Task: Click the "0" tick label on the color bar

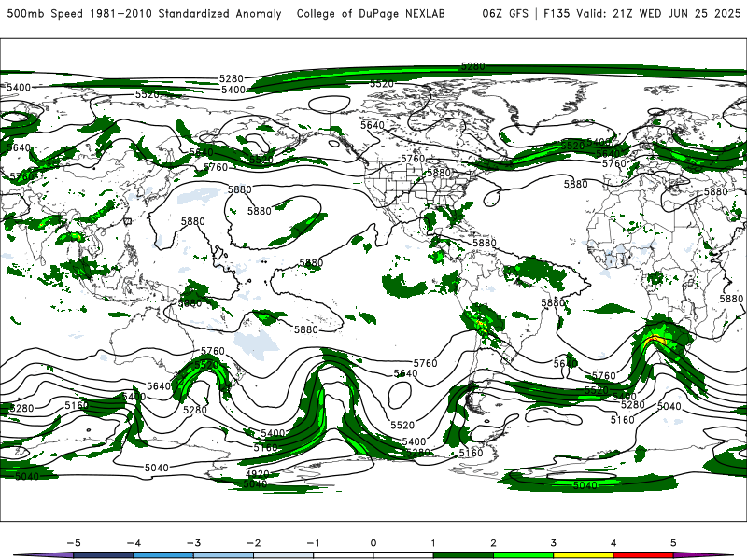Action: [x=373, y=543]
